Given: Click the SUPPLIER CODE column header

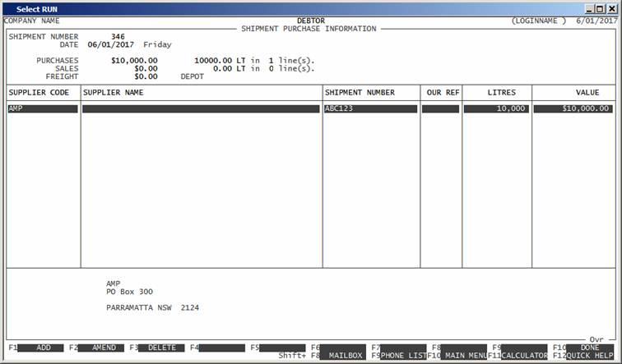Looking at the screenshot, I should pyautogui.click(x=39, y=92).
